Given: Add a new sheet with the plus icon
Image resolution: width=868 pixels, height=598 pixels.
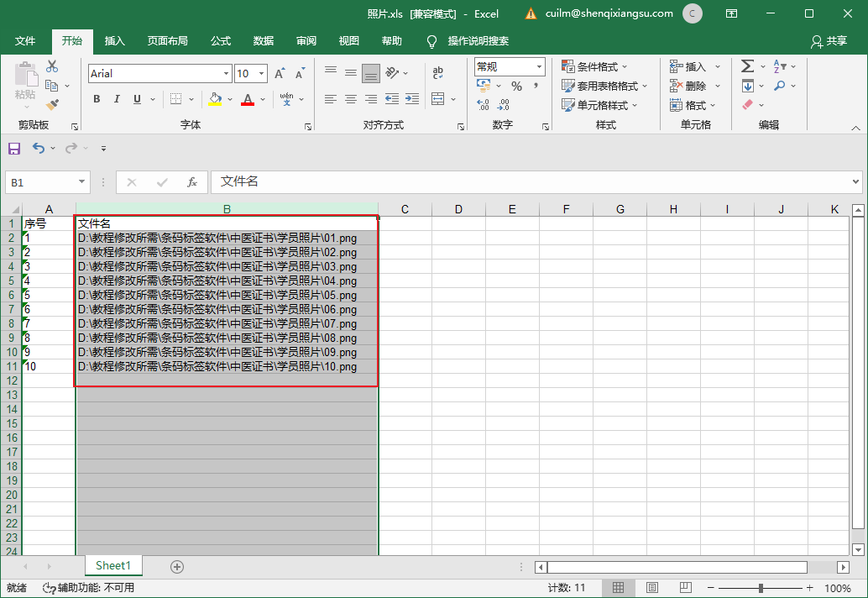Looking at the screenshot, I should 177,567.
